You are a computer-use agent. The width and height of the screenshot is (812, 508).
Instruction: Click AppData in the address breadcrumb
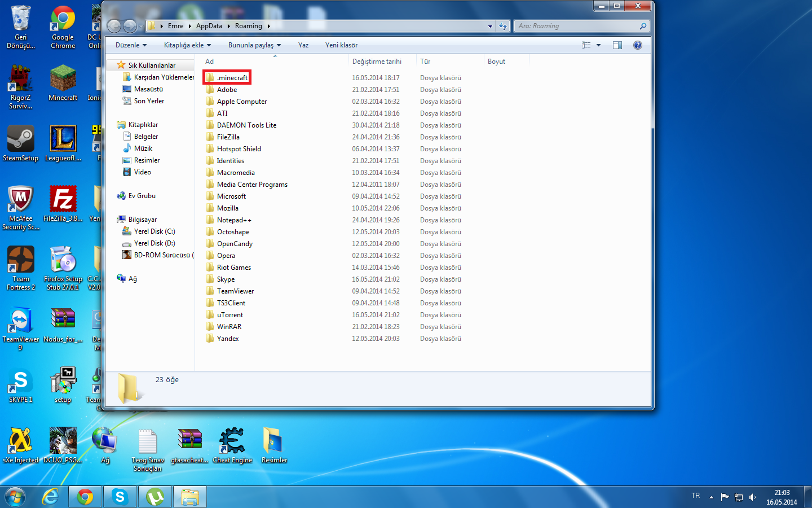pos(209,26)
